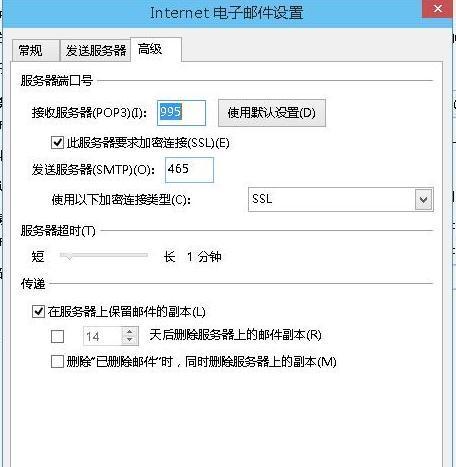Click the 在服务器上保留邮件的副本(L) label text
Image resolution: width=456 pixels, height=467 pixels.
point(126,312)
